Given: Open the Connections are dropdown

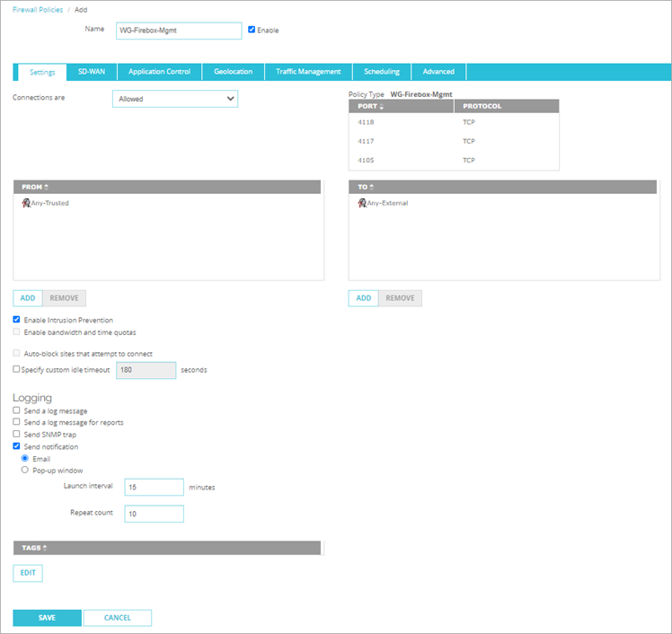Looking at the screenshot, I should tap(175, 99).
